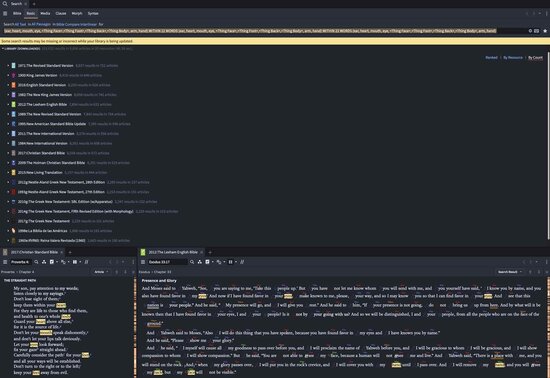Expand The Revised Standard Version results
This screenshot has height=378, width=550.
click(x=8, y=66)
